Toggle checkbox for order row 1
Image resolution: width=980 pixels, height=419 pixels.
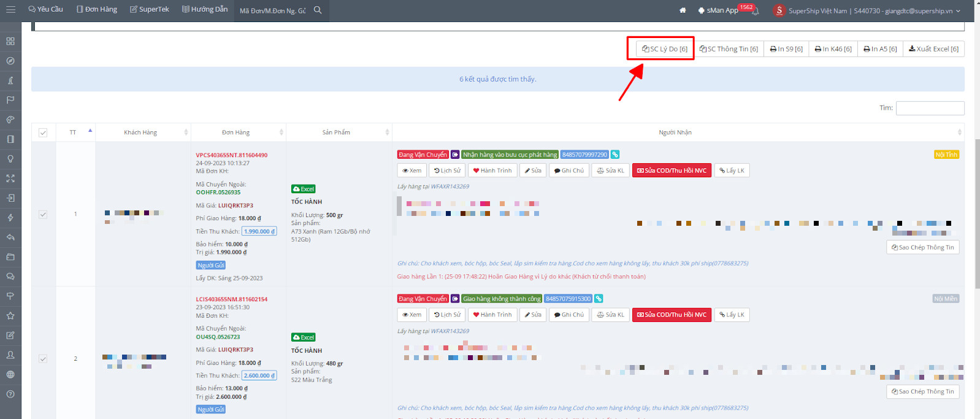[x=43, y=214]
